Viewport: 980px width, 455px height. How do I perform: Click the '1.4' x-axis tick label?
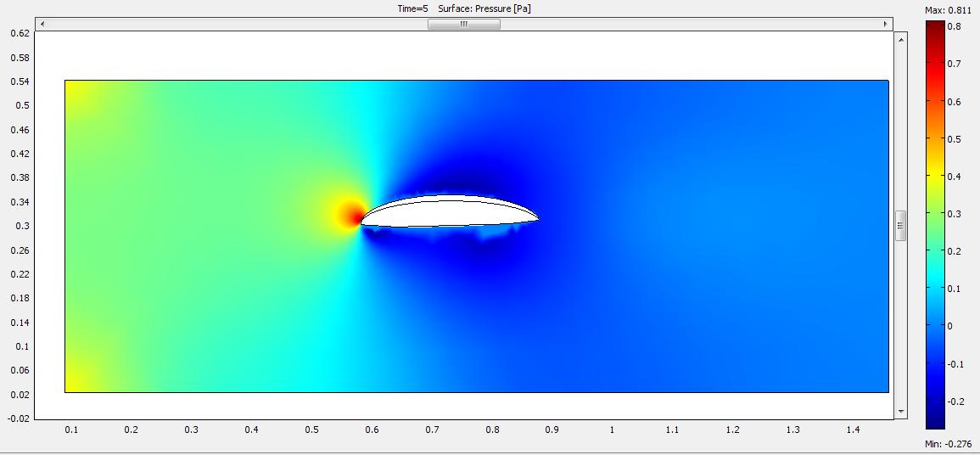coord(853,430)
